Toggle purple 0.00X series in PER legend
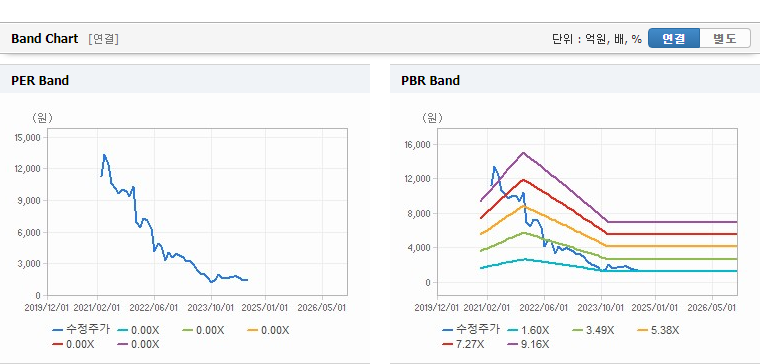The image size is (760, 364). (139, 344)
